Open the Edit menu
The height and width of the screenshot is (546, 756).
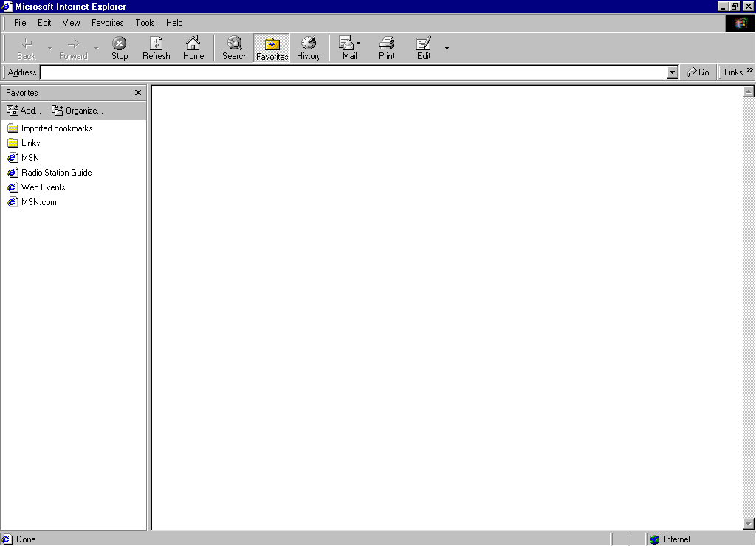44,23
